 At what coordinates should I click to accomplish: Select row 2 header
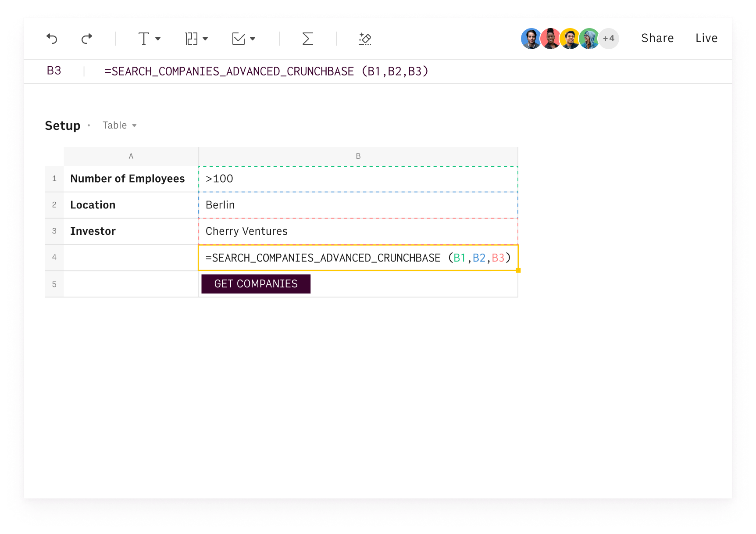tap(54, 205)
